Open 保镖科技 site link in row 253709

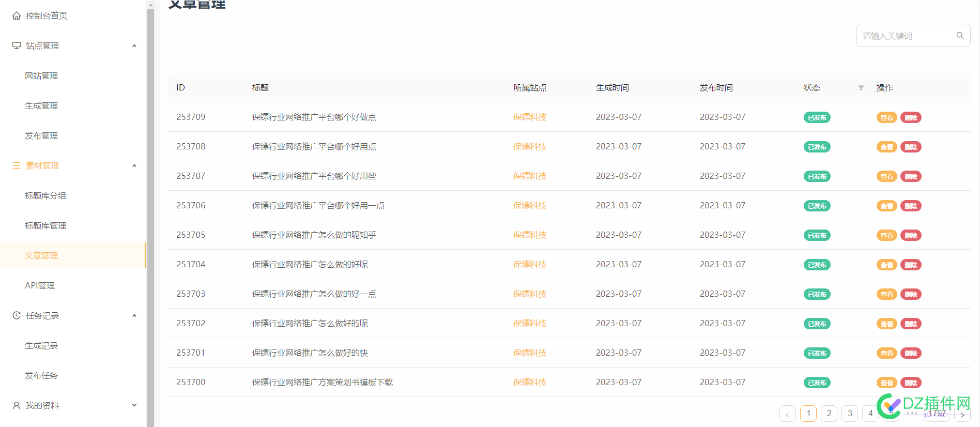(x=530, y=117)
